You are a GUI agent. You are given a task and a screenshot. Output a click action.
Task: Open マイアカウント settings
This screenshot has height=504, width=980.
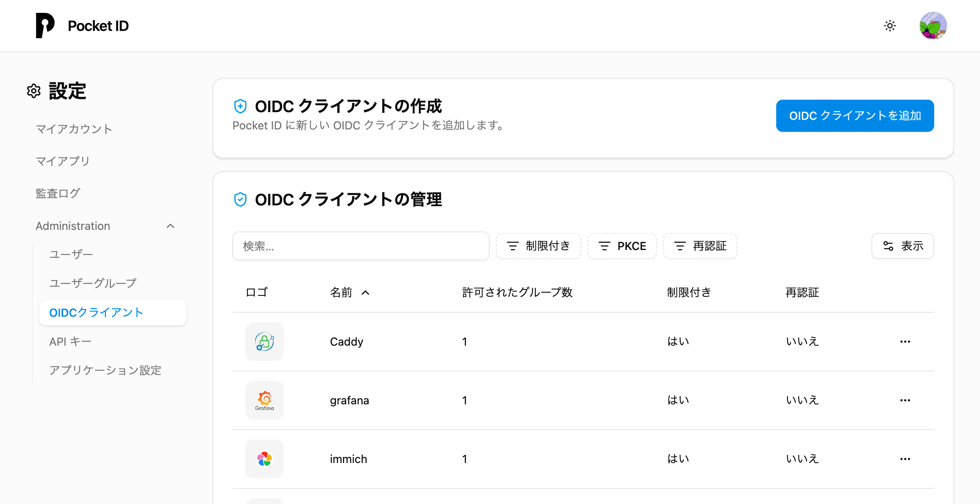74,129
